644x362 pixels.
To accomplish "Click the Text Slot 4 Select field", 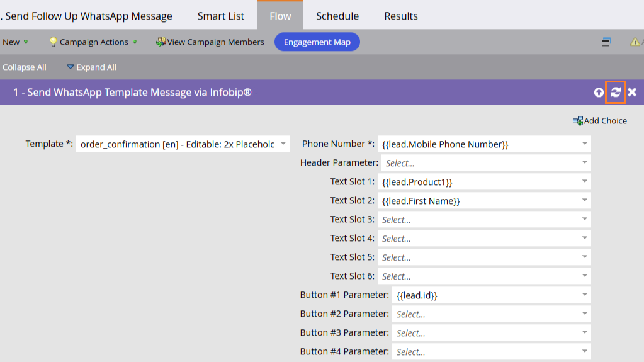I will pyautogui.click(x=484, y=239).
